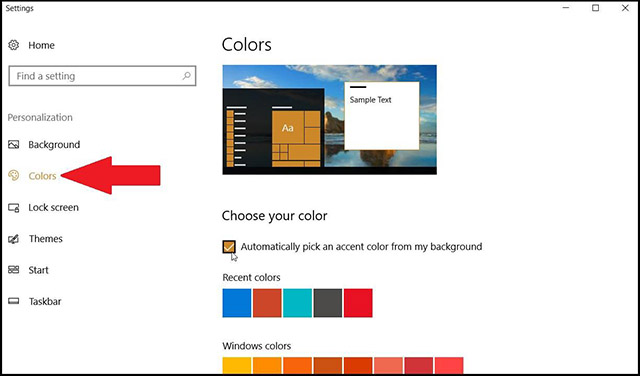Image resolution: width=640 pixels, height=376 pixels.
Task: Click the Choose your color heading
Action: click(275, 216)
